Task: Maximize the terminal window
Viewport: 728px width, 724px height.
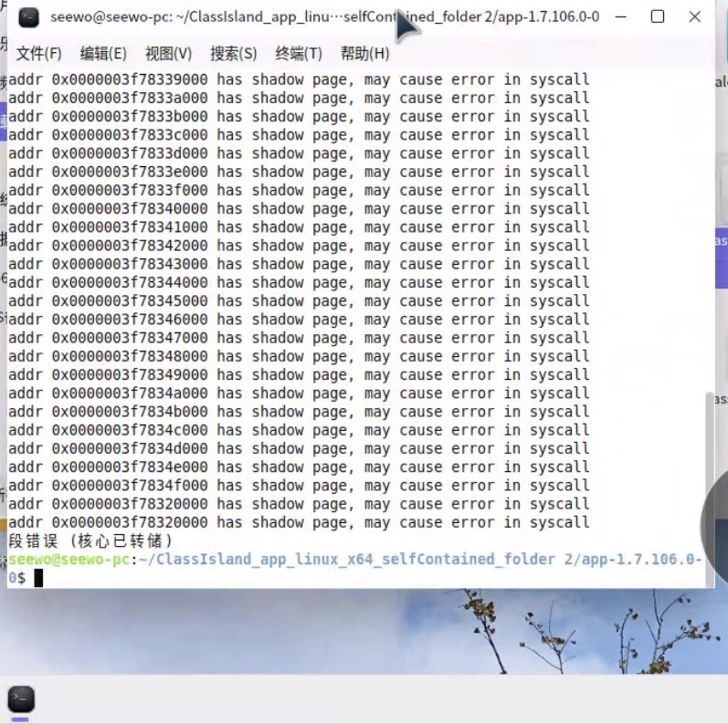Action: 657,17
